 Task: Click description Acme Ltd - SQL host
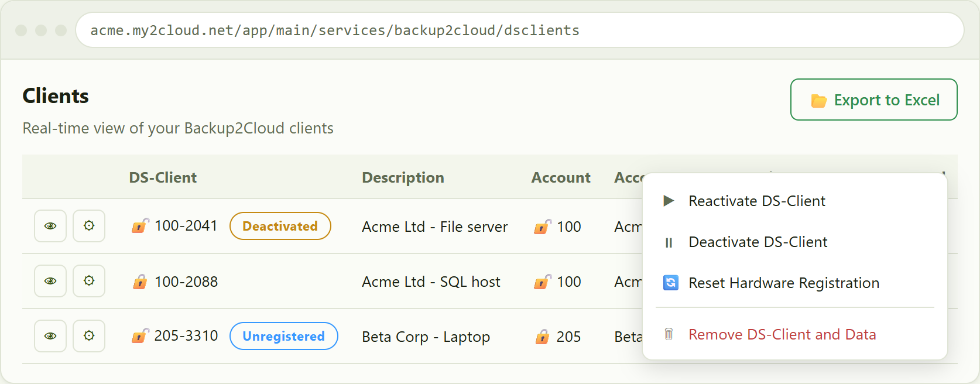431,282
